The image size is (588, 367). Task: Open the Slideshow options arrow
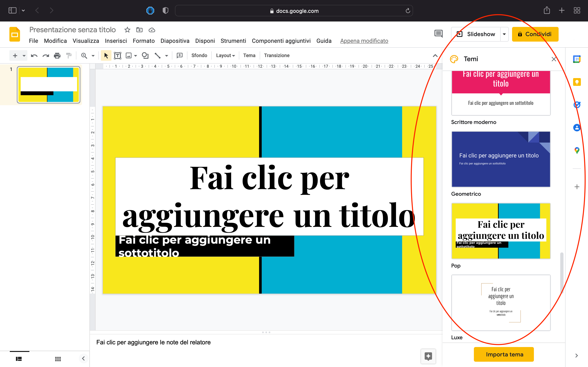pos(504,34)
